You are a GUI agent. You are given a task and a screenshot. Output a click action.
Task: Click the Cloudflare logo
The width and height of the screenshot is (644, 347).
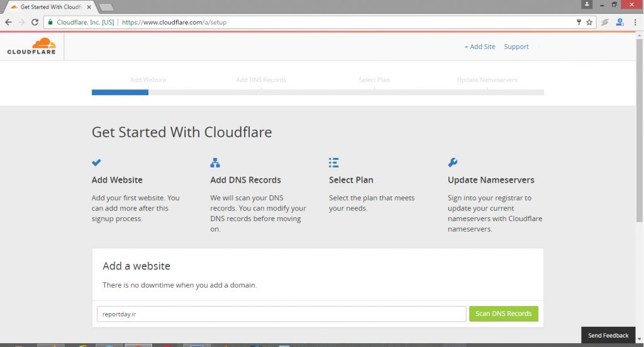pos(31,46)
